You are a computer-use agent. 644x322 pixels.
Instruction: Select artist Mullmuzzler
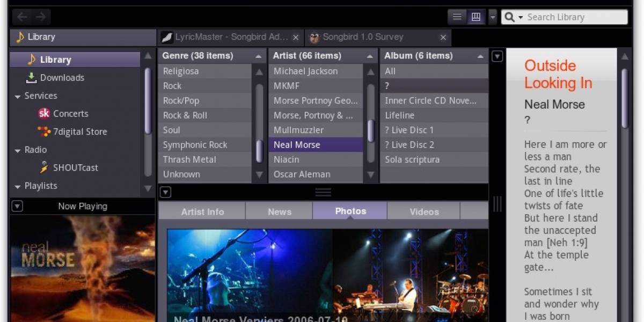[x=316, y=130]
